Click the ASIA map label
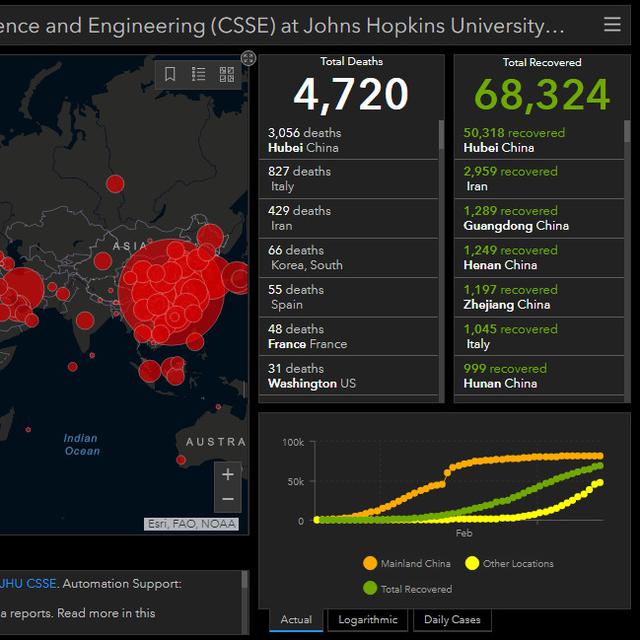Image resolution: width=640 pixels, height=640 pixels. tap(130, 246)
